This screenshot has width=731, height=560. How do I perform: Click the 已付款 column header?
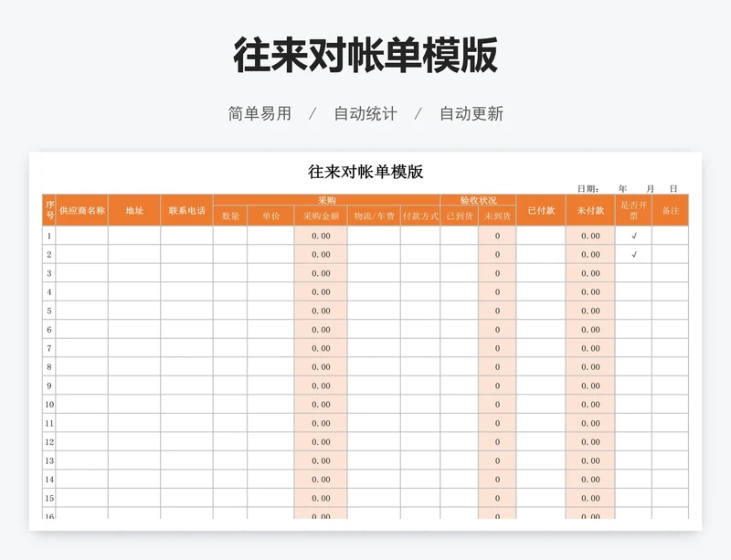coord(540,210)
